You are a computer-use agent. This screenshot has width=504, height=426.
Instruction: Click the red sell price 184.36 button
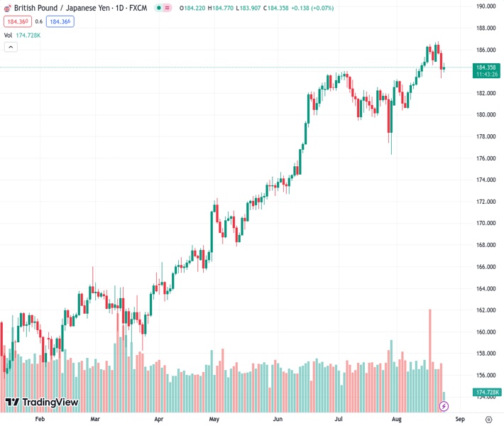[18, 21]
